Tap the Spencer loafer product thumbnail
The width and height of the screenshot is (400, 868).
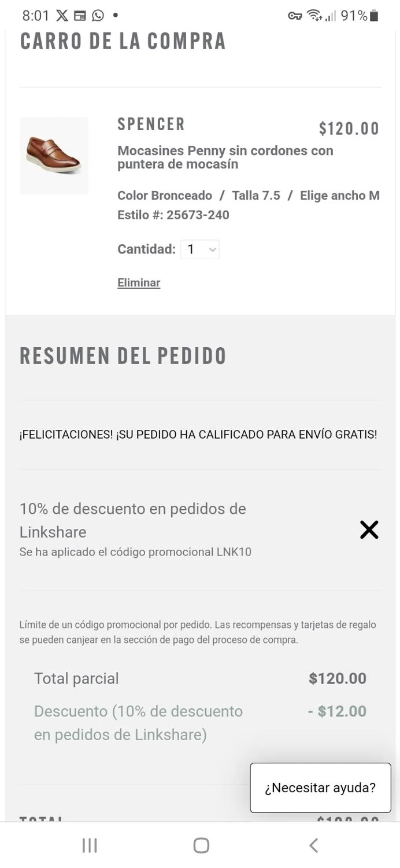(54, 155)
